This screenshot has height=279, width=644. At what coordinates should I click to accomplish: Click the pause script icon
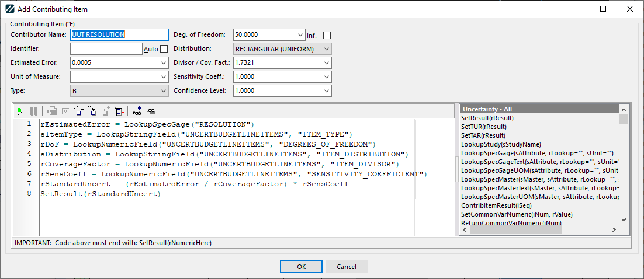pyautogui.click(x=34, y=110)
